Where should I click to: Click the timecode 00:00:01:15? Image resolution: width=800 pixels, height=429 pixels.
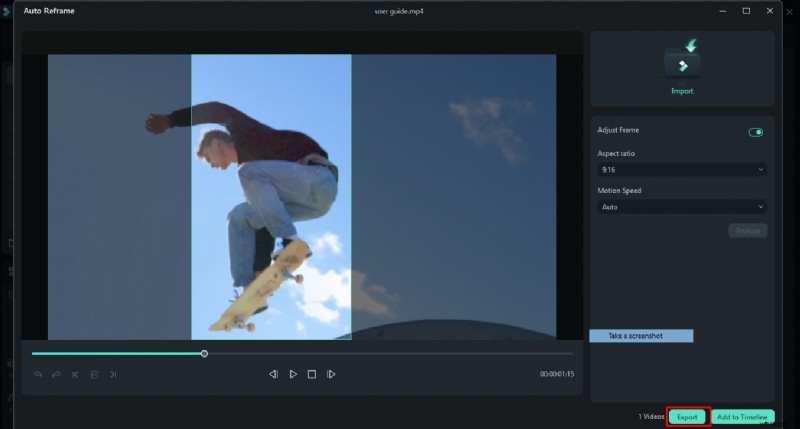(557, 374)
